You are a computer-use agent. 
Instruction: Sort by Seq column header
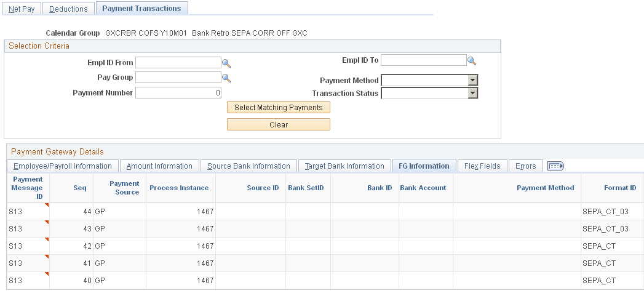80,188
